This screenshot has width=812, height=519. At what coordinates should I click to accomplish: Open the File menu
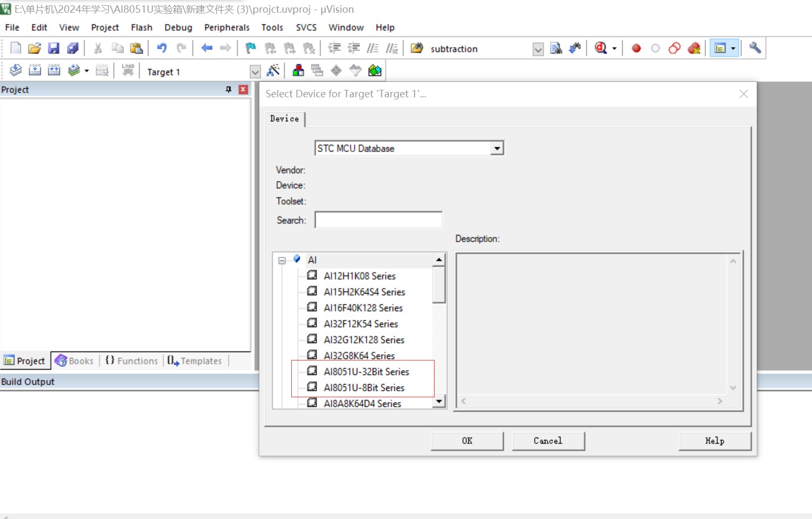pyautogui.click(x=12, y=27)
